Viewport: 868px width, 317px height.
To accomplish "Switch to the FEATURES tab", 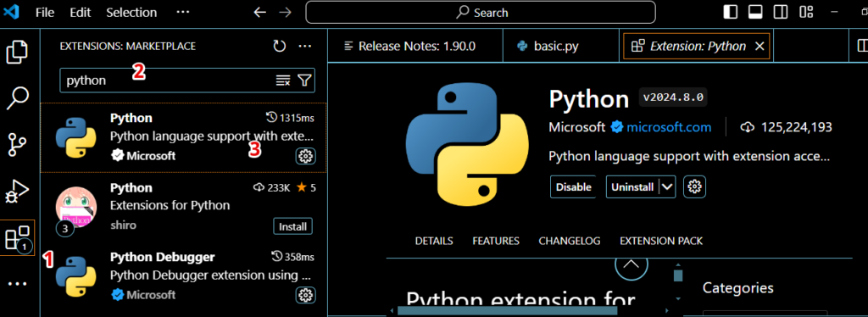I will [x=496, y=241].
